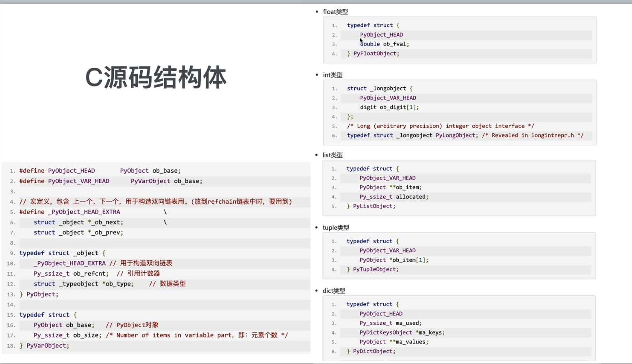Click the line } PyDictObject;
The height and width of the screenshot is (364, 632).
point(371,351)
